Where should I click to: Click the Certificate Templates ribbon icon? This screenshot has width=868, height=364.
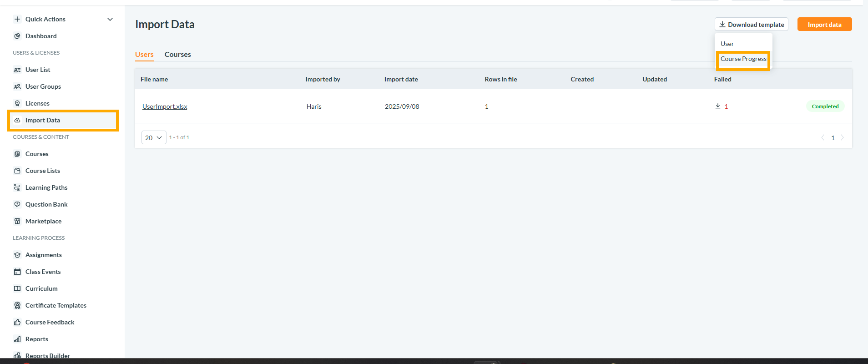click(17, 305)
